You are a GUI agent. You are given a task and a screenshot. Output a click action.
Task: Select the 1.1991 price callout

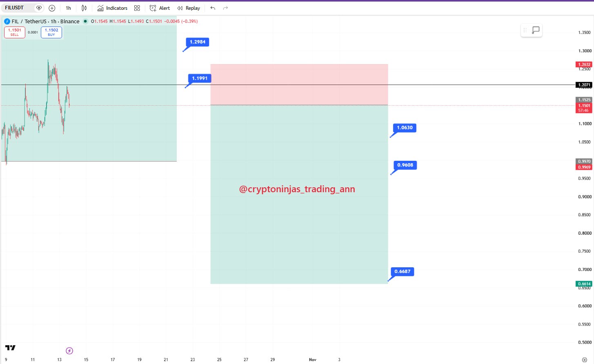point(200,78)
